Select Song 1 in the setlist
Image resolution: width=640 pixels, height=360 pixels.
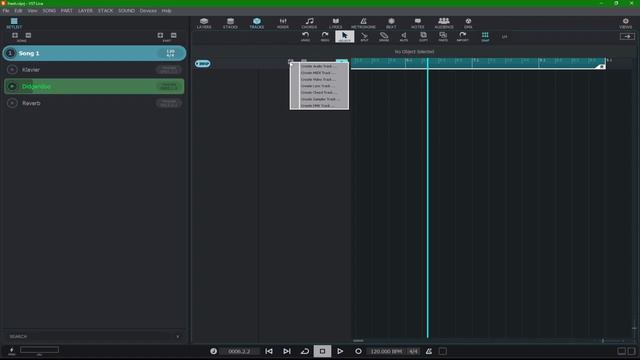(94, 53)
